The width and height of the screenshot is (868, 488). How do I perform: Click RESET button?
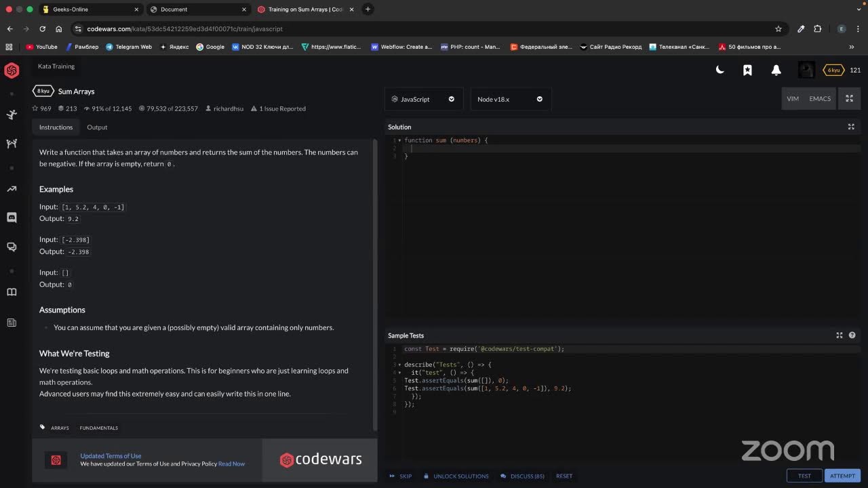point(564,476)
